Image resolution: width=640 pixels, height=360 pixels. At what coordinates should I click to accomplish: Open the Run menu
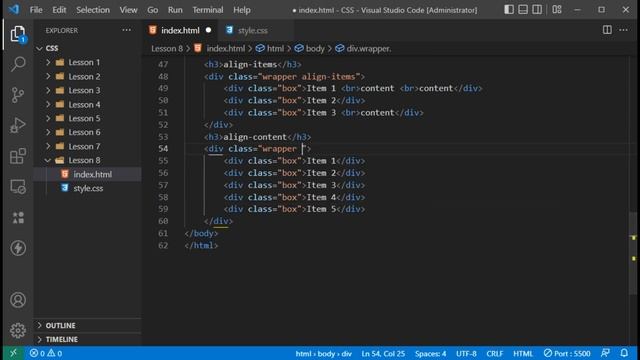click(x=175, y=10)
